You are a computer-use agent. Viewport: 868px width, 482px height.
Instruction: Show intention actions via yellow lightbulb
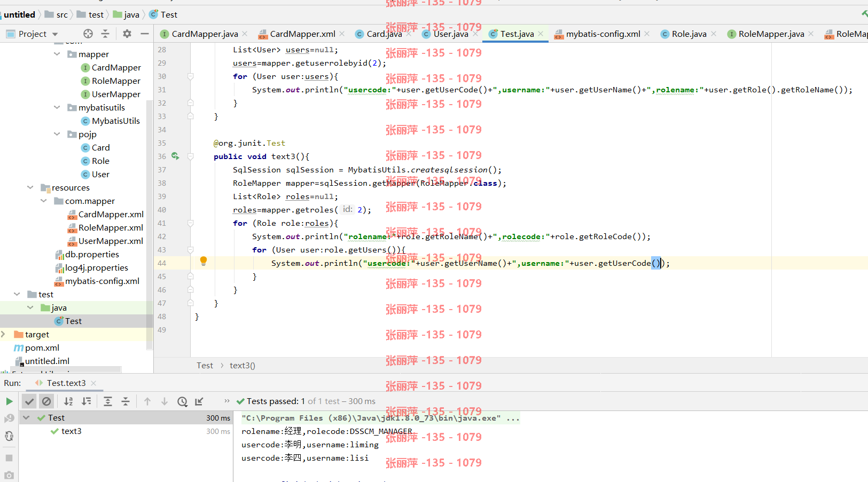tap(204, 261)
